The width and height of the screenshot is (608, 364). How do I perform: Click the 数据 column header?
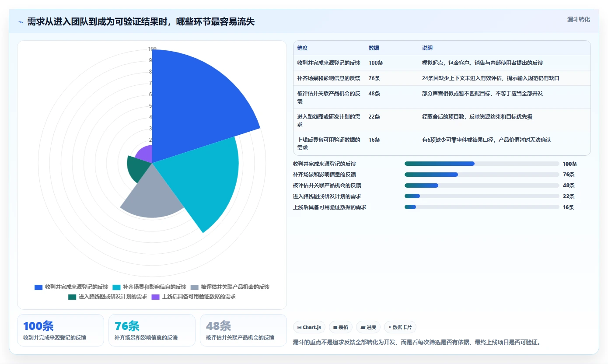pyautogui.click(x=374, y=48)
